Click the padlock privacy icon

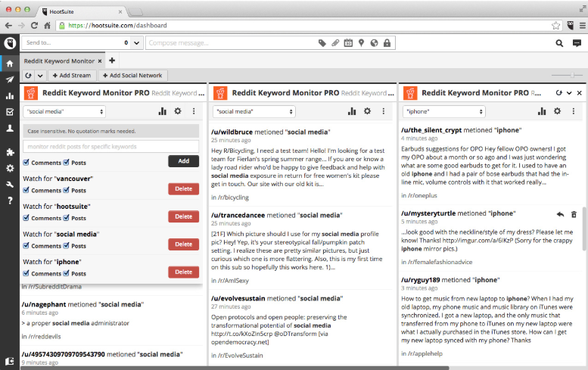387,43
